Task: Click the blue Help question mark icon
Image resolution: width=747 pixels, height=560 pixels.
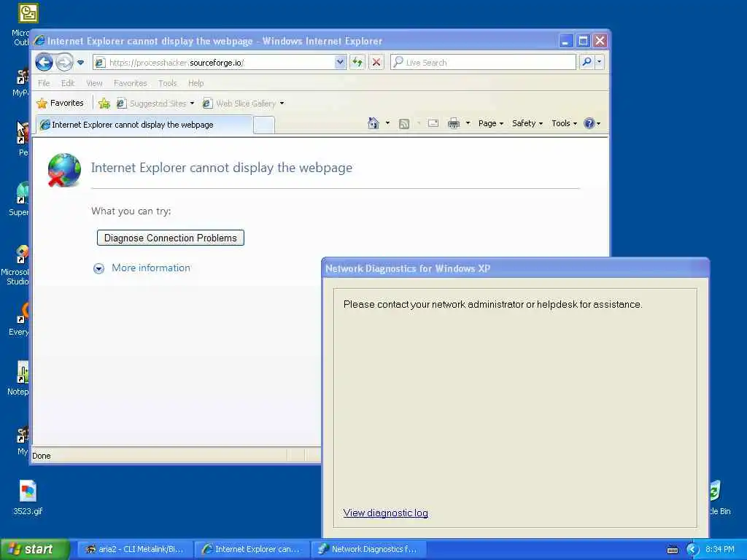Action: pyautogui.click(x=589, y=123)
